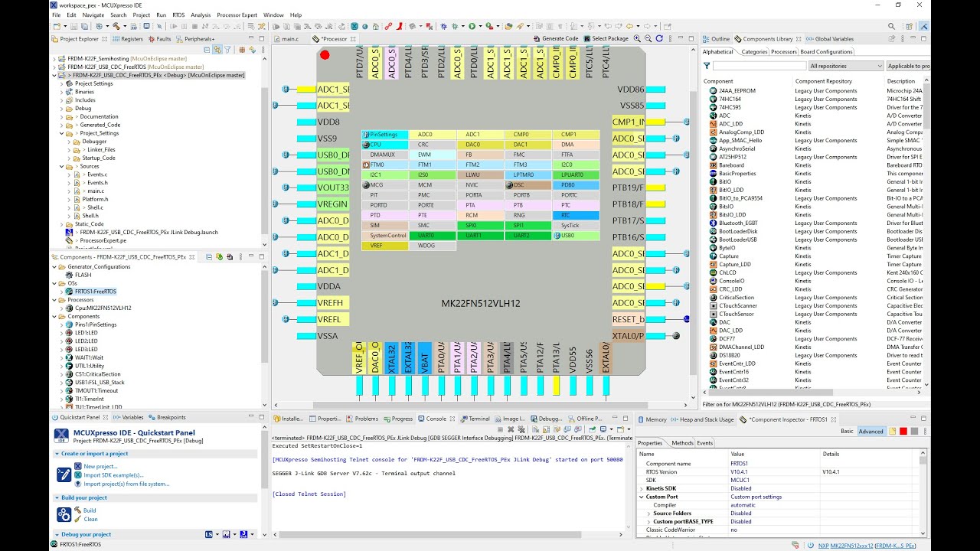Click the Import SDK example(s) link

point(113,475)
